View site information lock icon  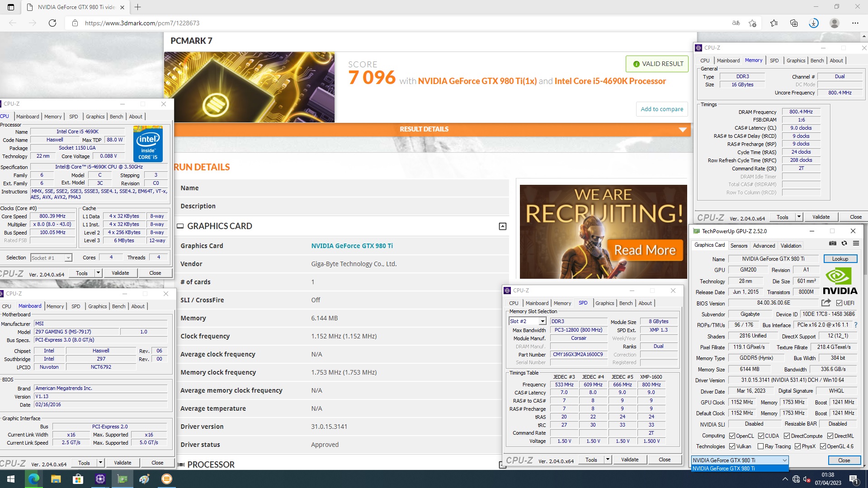pos(75,23)
